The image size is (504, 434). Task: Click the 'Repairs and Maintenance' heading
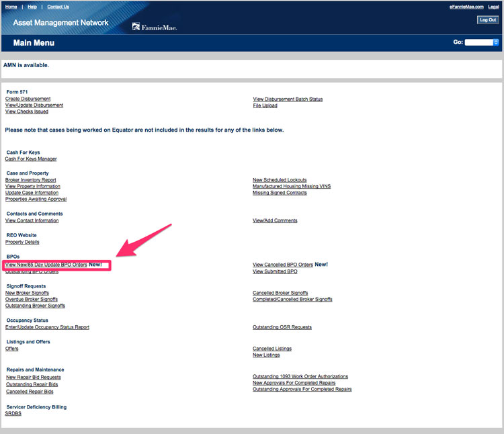[36, 370]
